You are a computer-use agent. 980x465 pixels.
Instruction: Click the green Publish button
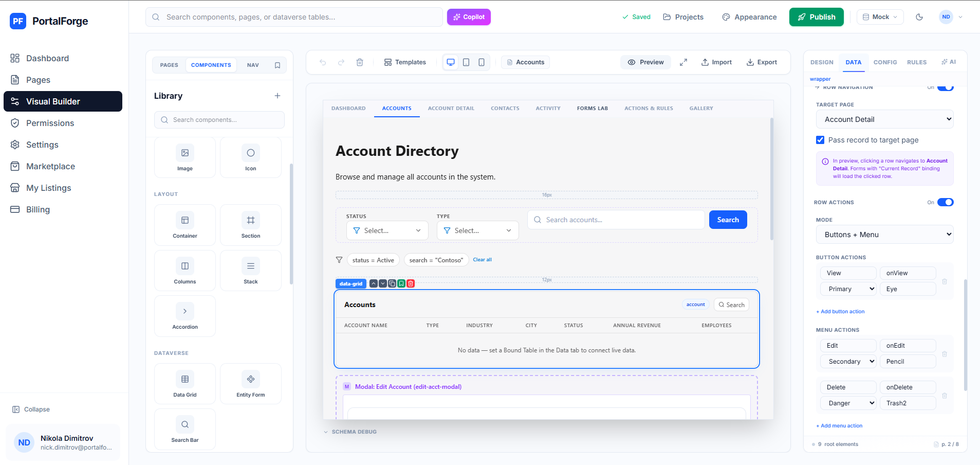[816, 17]
